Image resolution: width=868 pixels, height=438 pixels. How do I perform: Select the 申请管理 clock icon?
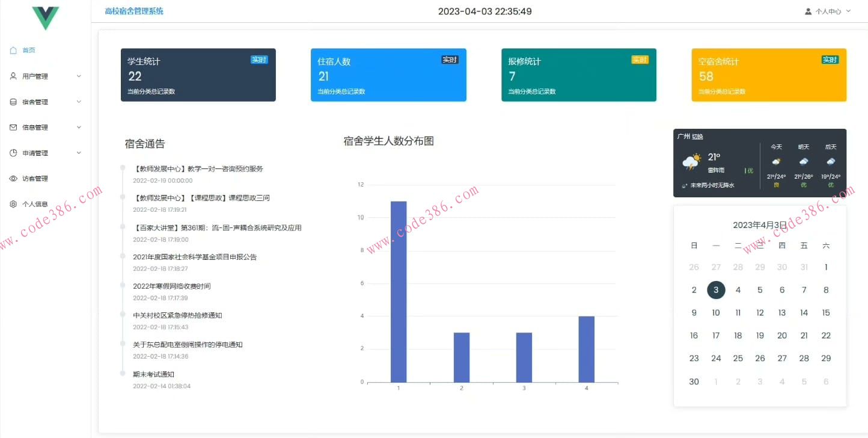(x=14, y=152)
